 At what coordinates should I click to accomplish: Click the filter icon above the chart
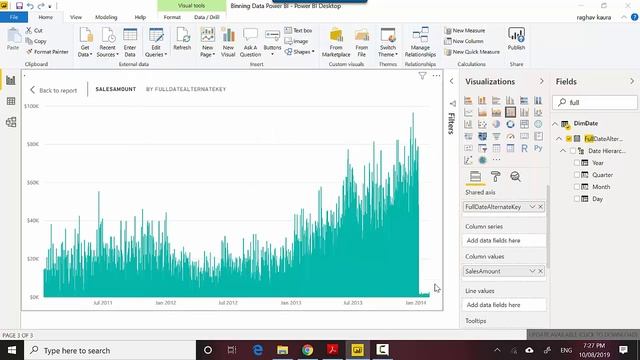click(422, 76)
